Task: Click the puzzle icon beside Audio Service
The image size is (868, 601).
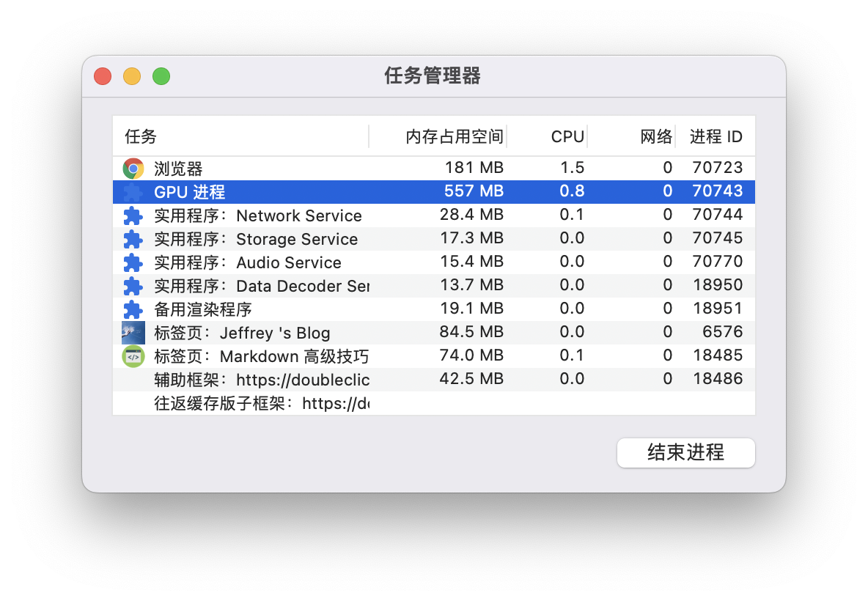Action: click(133, 263)
